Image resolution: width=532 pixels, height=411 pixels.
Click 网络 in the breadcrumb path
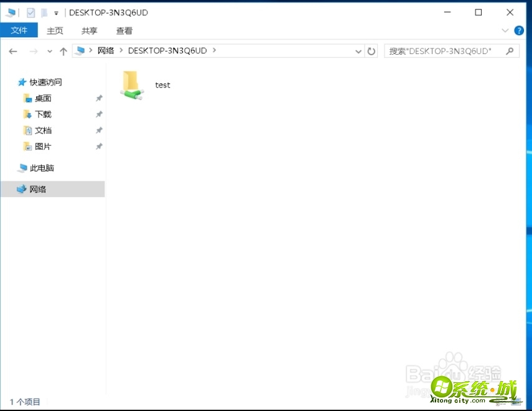(105, 50)
